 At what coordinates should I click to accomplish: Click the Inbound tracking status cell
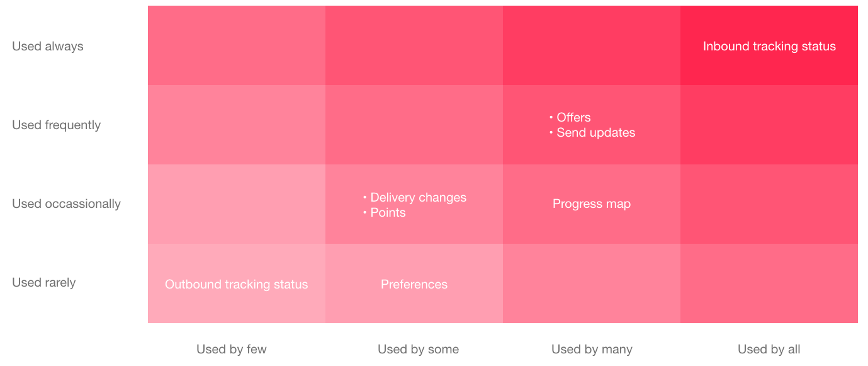click(769, 46)
